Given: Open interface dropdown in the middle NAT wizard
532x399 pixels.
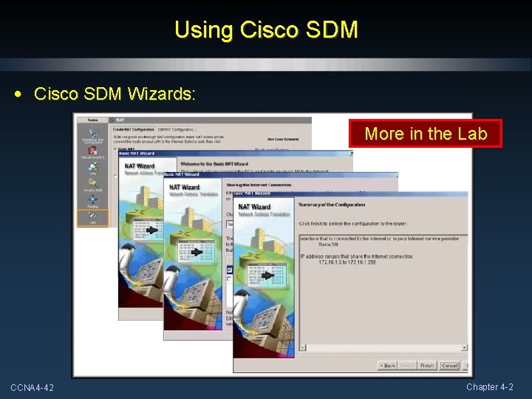Looking at the screenshot, I should pos(230,225).
